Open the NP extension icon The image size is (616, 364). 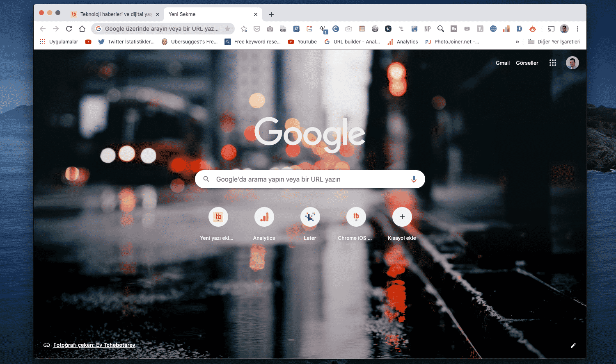[x=428, y=29]
